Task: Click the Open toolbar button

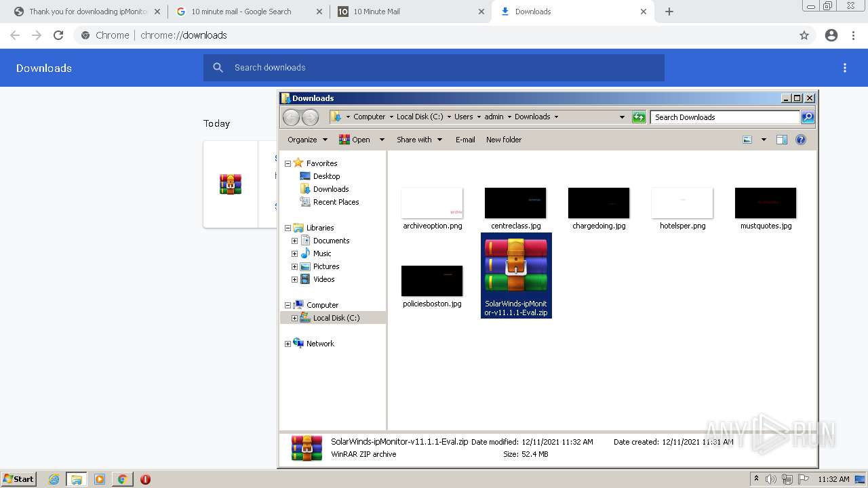Action: (x=355, y=140)
